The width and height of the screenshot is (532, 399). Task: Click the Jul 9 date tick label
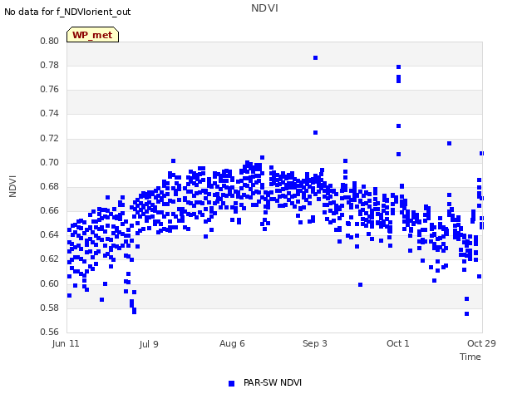[149, 344]
